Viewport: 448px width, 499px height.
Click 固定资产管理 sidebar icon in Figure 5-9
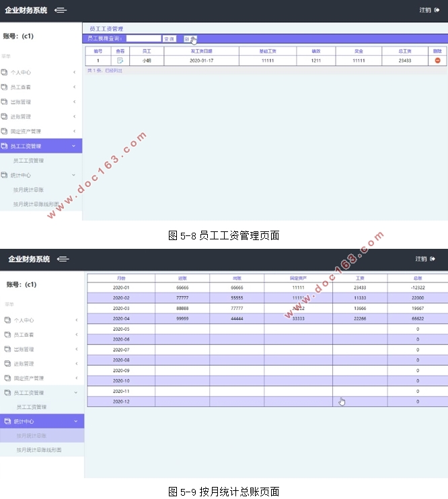(x=7, y=378)
